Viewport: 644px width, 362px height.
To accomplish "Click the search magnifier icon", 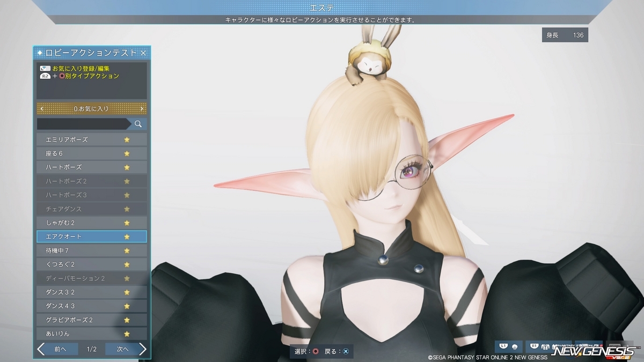I will click(x=138, y=124).
